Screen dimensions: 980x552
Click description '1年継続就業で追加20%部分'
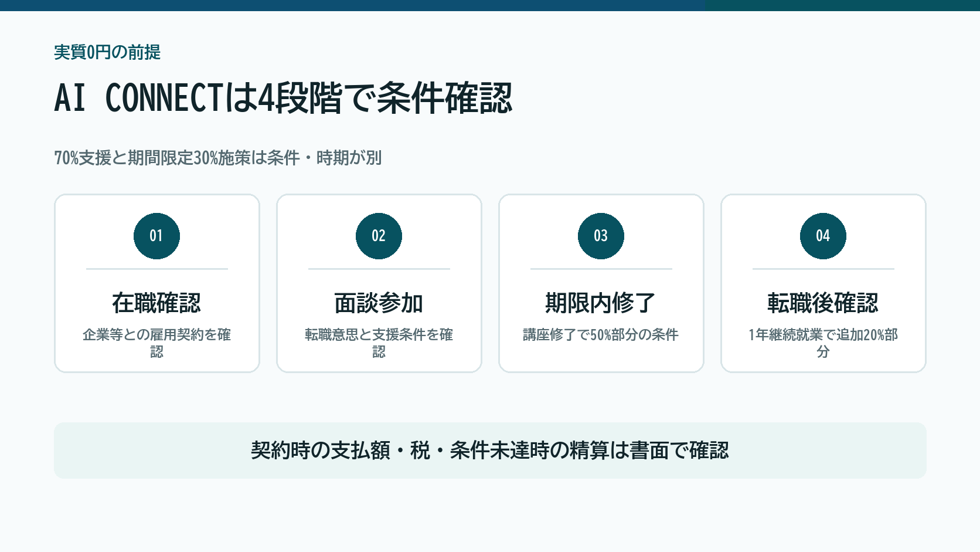coord(823,343)
